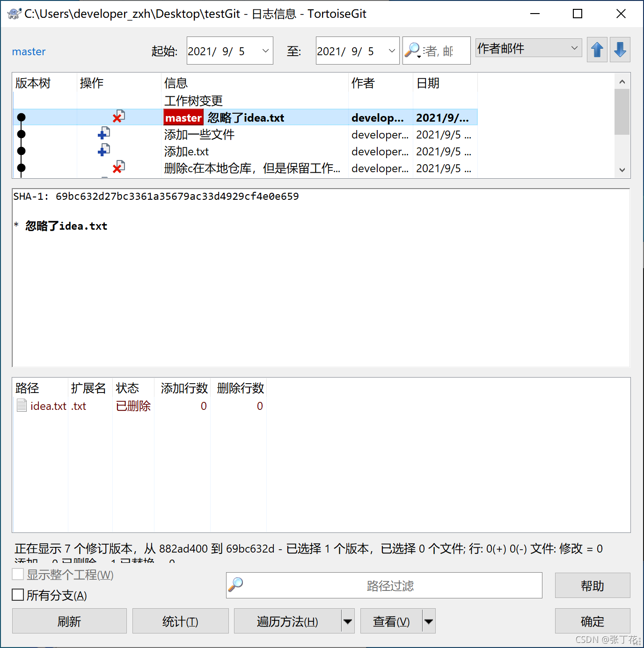Click the 查看 button

pos(391,621)
